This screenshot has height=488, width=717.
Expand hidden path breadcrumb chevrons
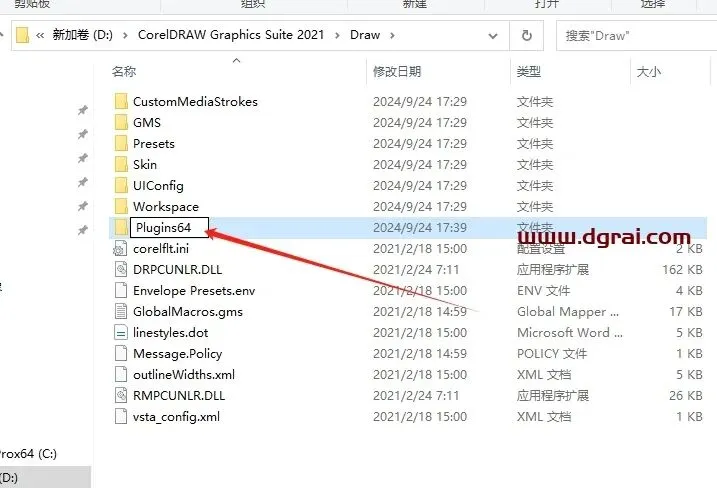pos(40,35)
